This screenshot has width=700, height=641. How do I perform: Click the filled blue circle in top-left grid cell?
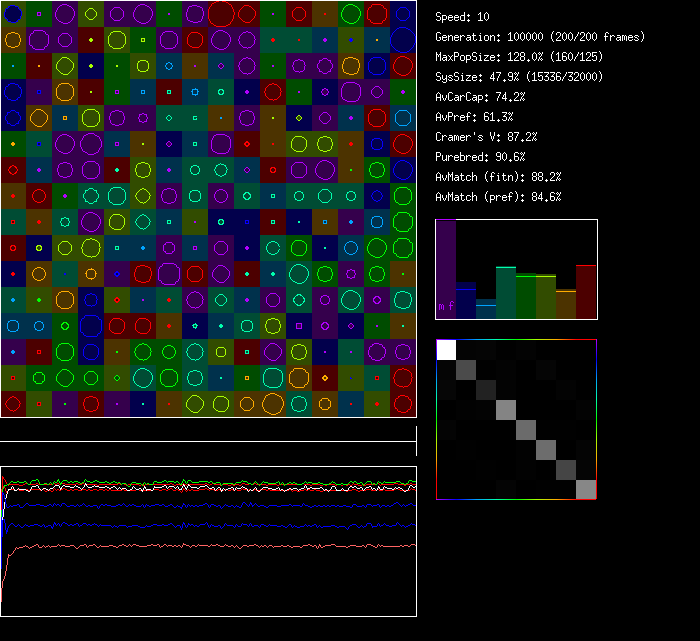13,14
